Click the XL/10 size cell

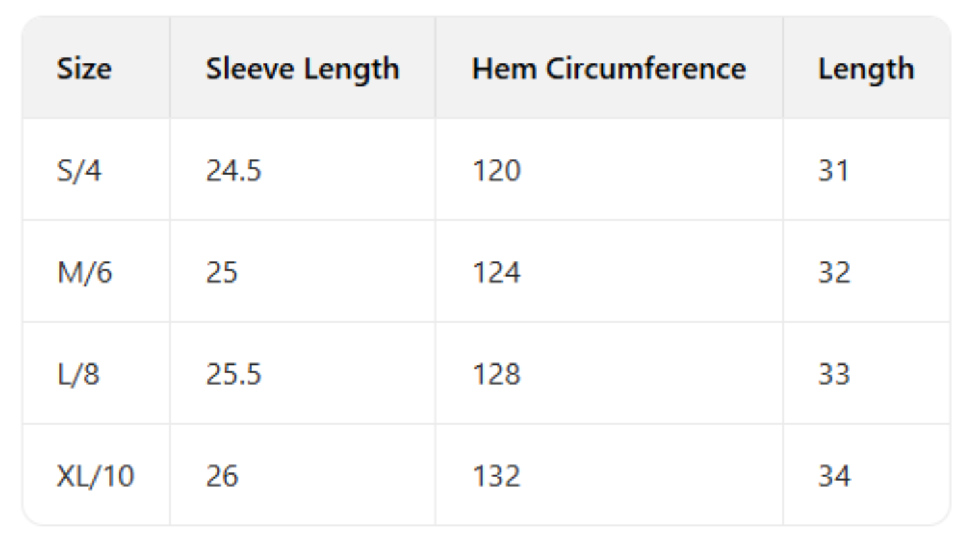tap(95, 477)
